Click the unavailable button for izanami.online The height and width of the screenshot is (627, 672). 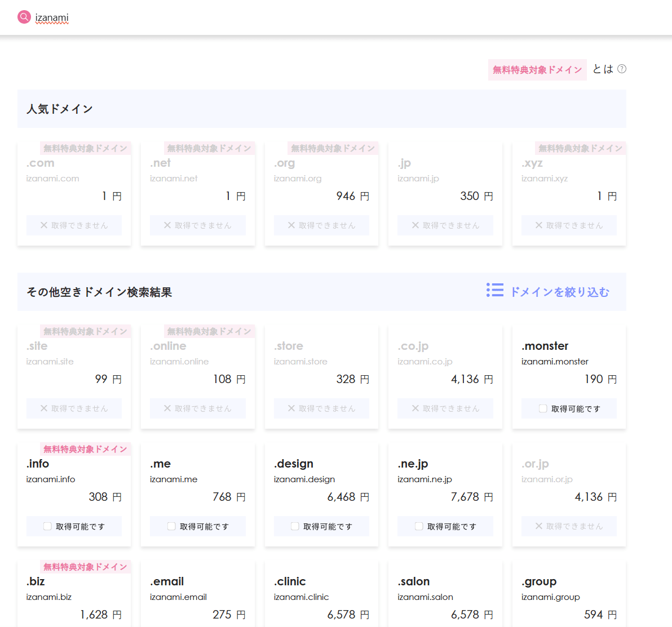[198, 408]
